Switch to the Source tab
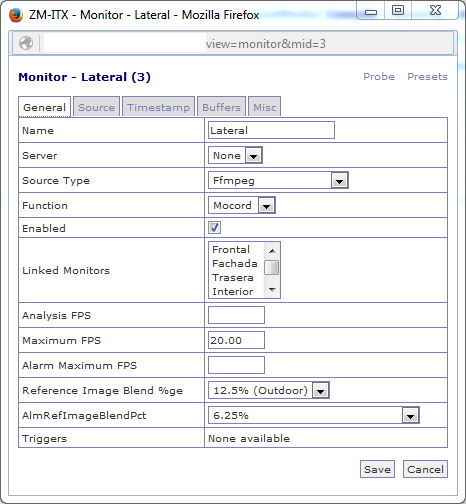The height and width of the screenshot is (504, 466). click(x=96, y=107)
